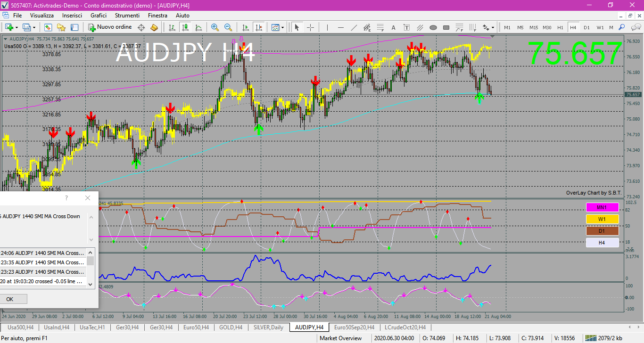The width and height of the screenshot is (644, 343).
Task: Select the trendline tool
Action: coord(354,27)
